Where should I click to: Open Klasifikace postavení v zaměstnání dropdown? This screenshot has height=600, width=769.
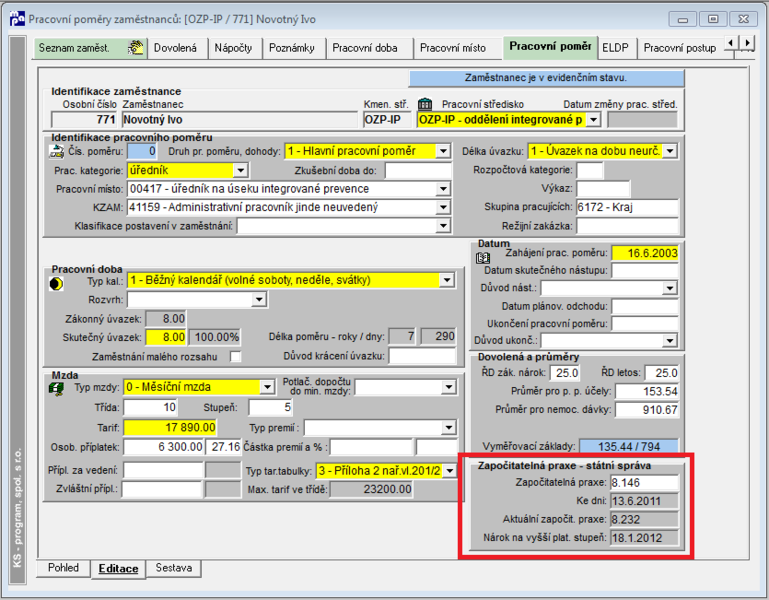coord(443,226)
